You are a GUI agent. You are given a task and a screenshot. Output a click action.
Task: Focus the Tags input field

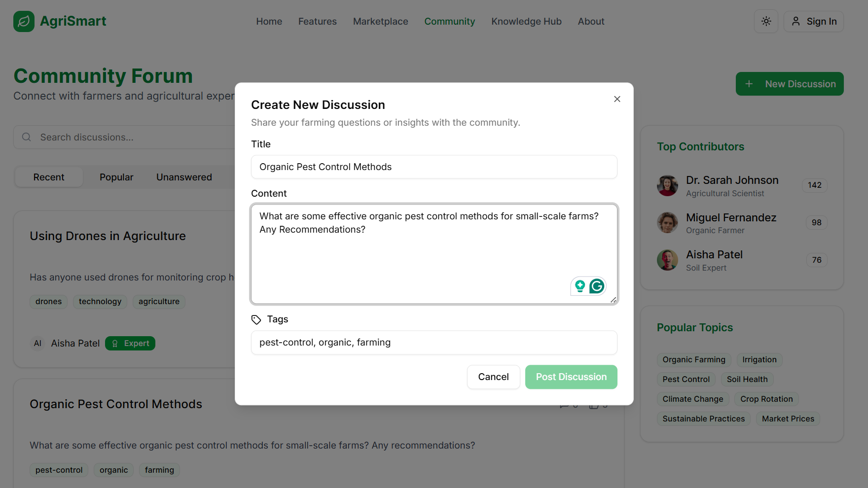434,343
